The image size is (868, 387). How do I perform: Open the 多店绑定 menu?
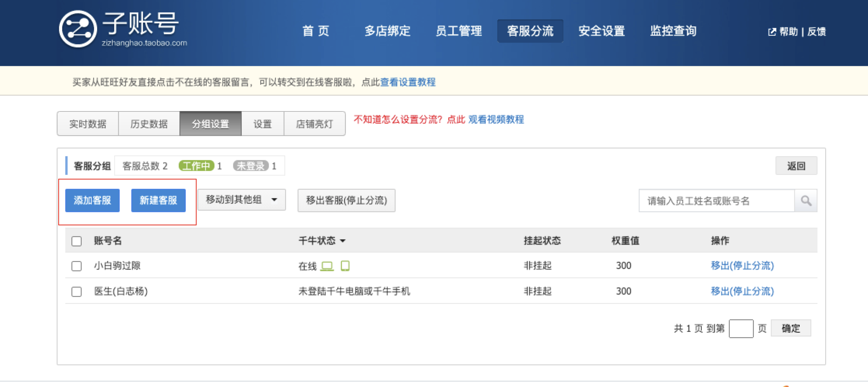tap(387, 31)
